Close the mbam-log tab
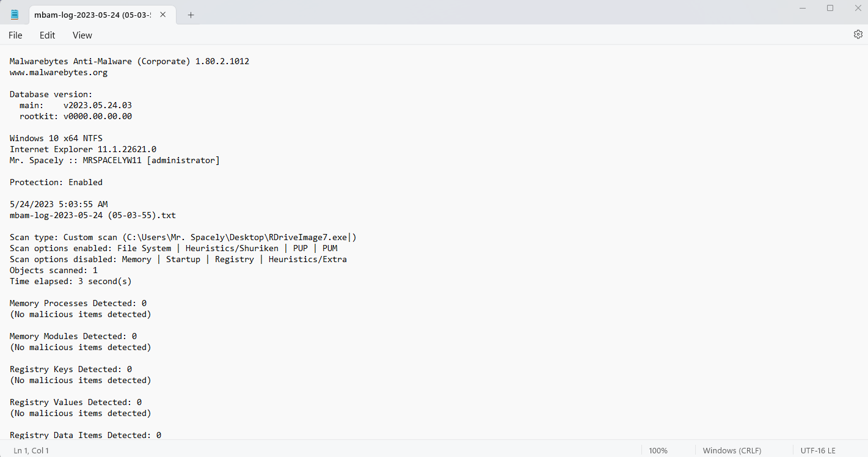Viewport: 868px width, 457px height. 163,15
